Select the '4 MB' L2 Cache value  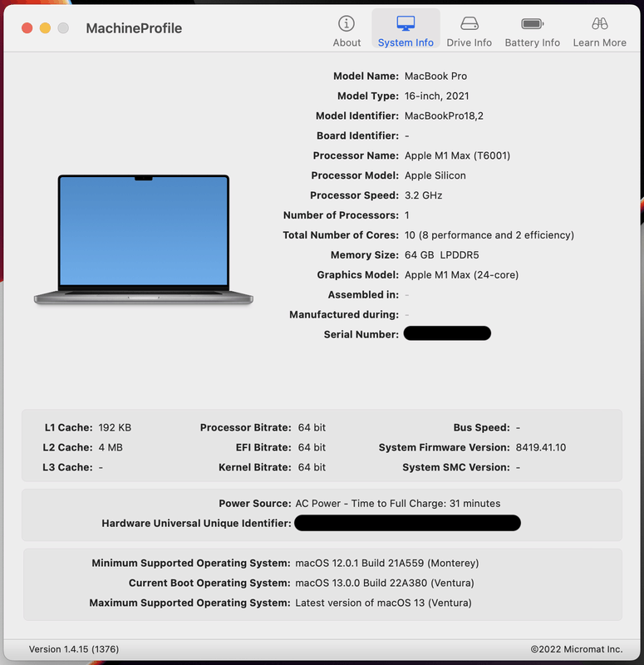[x=111, y=447]
